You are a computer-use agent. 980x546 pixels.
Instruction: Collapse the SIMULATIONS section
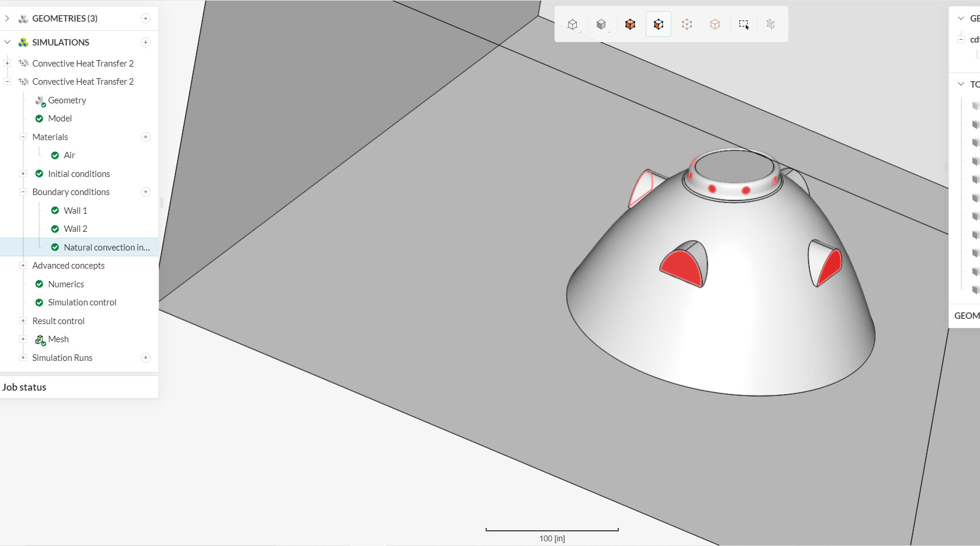[7, 42]
